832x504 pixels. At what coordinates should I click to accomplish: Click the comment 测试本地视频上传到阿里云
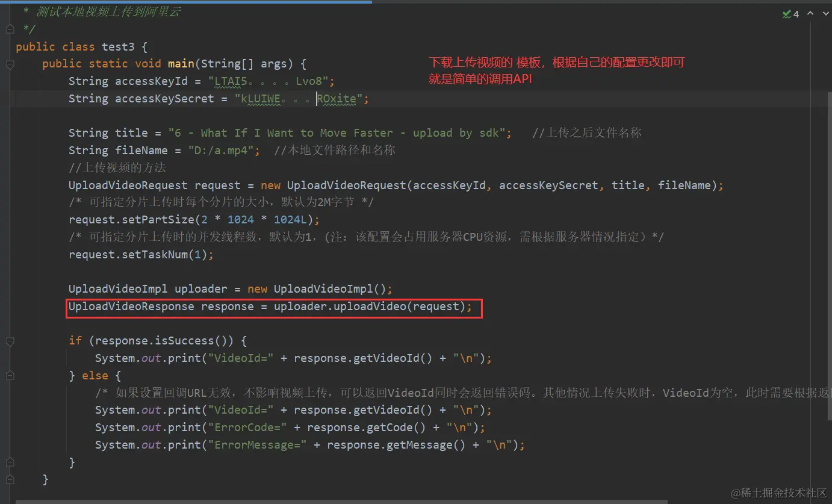tap(108, 12)
